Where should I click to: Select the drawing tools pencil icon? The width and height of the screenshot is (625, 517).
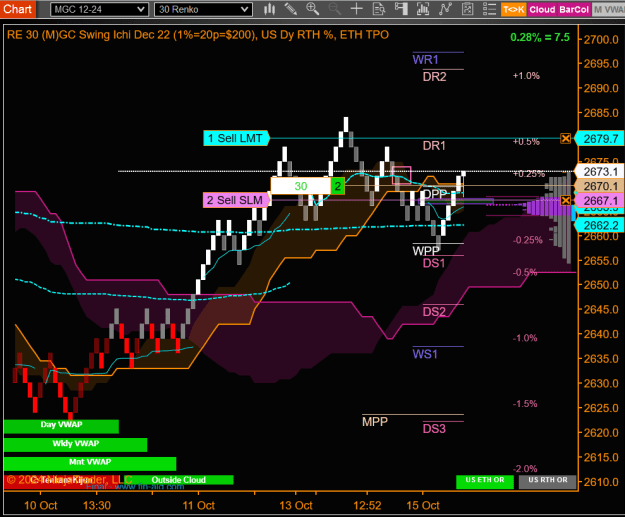(291, 9)
